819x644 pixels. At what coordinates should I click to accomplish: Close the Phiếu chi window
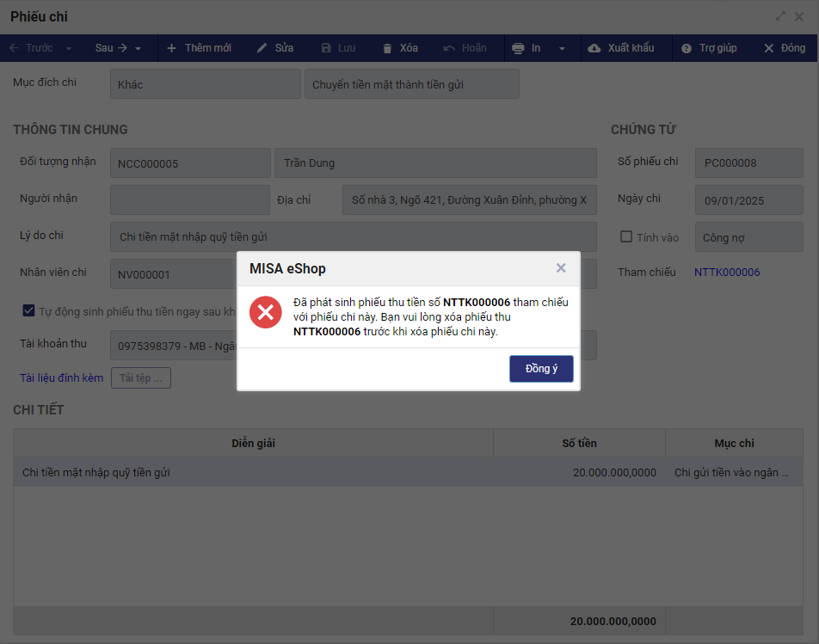pos(799,16)
